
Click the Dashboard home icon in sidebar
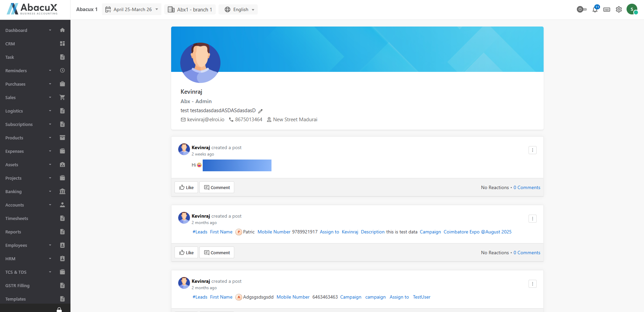pos(62,30)
